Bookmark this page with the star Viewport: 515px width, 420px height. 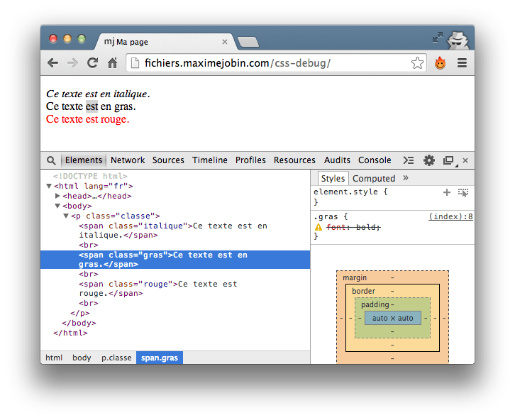(x=417, y=63)
